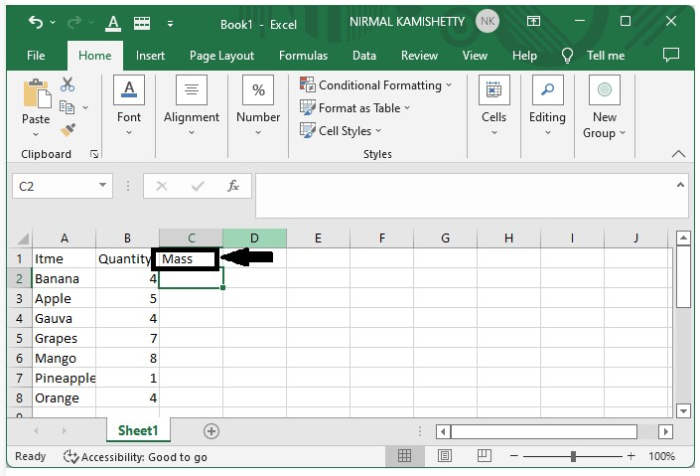The image size is (700, 476).
Task: Click the Copy icon
Action: point(67,107)
